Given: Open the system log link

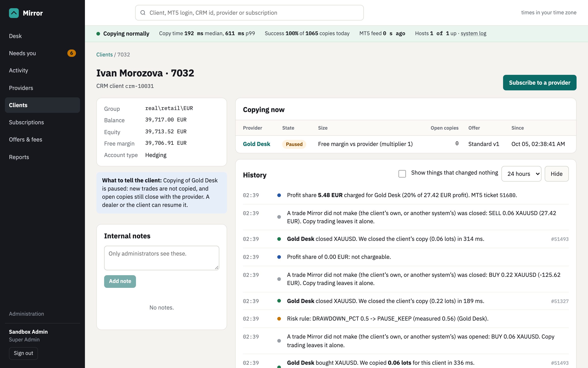Looking at the screenshot, I should click(x=473, y=33).
